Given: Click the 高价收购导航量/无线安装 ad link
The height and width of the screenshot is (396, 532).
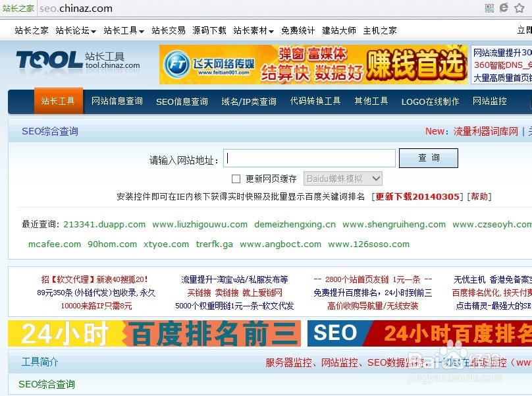Looking at the screenshot, I should pos(373,306).
